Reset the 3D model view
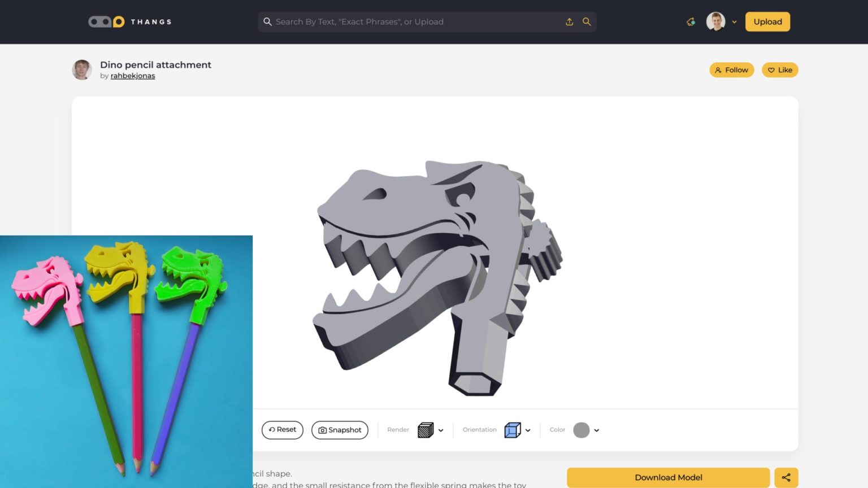The width and height of the screenshot is (868, 488). coord(282,430)
